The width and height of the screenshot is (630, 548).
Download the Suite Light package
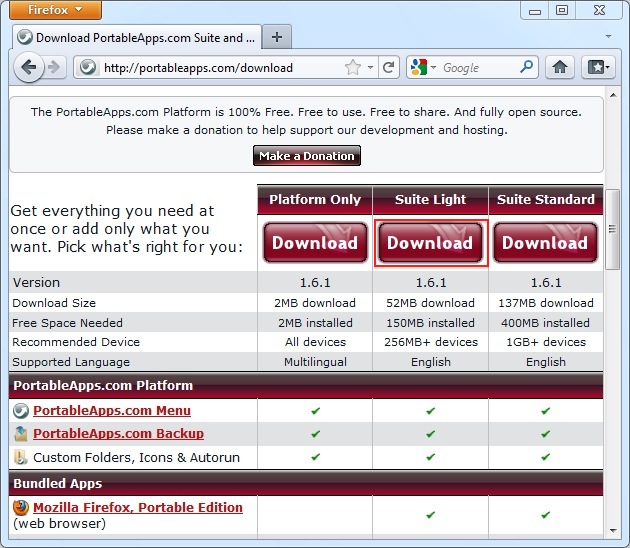point(430,243)
